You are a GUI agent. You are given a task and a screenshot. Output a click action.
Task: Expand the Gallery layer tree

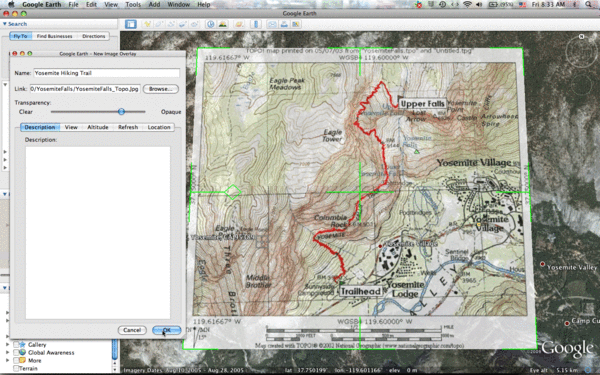tap(7, 344)
